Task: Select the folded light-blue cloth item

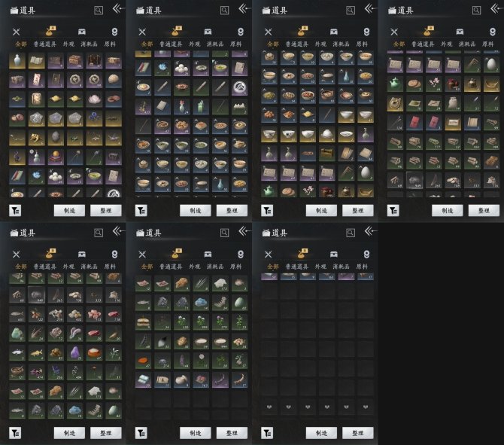Action: tap(144, 379)
